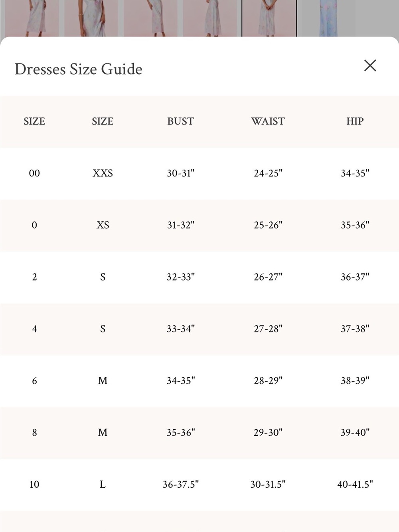Select size 00 row number
This screenshot has width=399, height=532.
34,173
